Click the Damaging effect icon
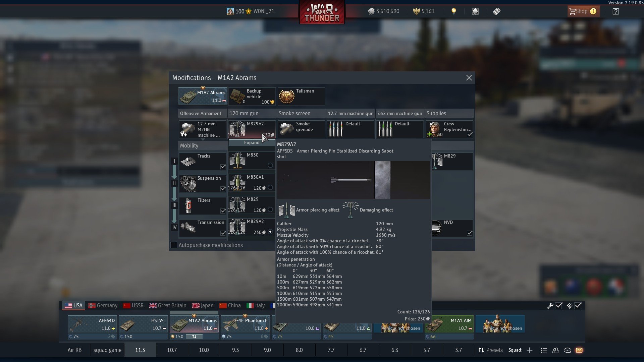644x362 pixels. click(351, 210)
